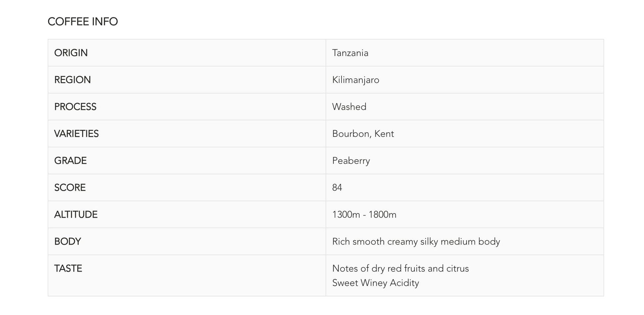Viewport: 644px width, 315px height.
Task: Click the PROCESS row label
Action: [75, 107]
